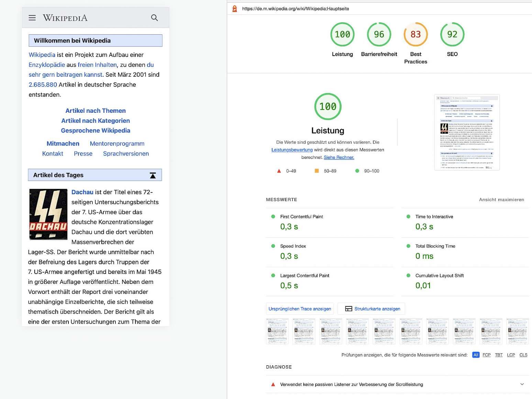Select the first filmstrip frame thumbnail
The height and width of the screenshot is (399, 532).
pos(277,331)
